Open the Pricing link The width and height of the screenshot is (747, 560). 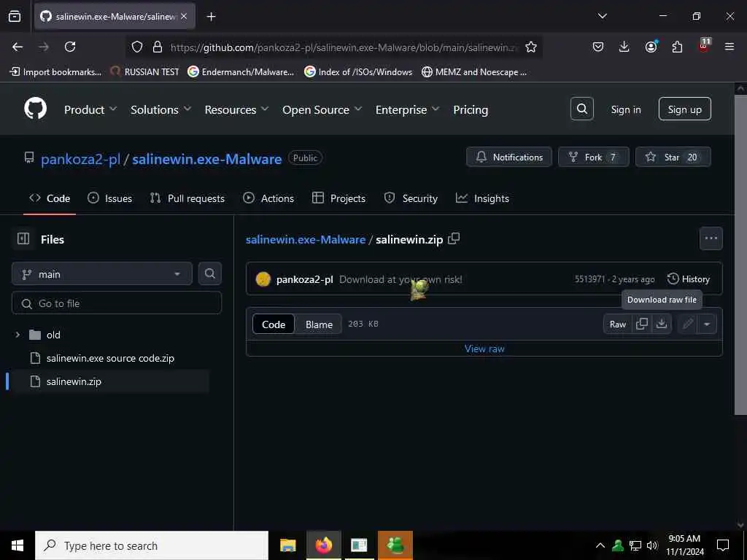click(x=471, y=109)
